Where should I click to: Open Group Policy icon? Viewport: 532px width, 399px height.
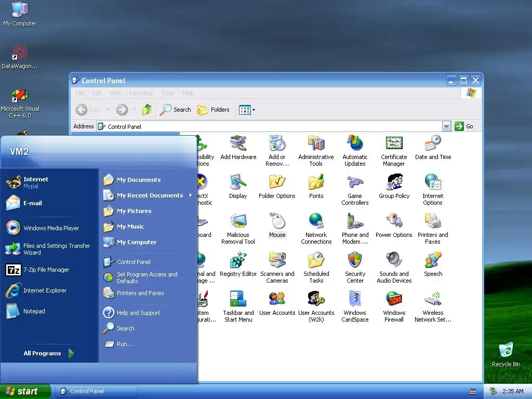pos(394,187)
